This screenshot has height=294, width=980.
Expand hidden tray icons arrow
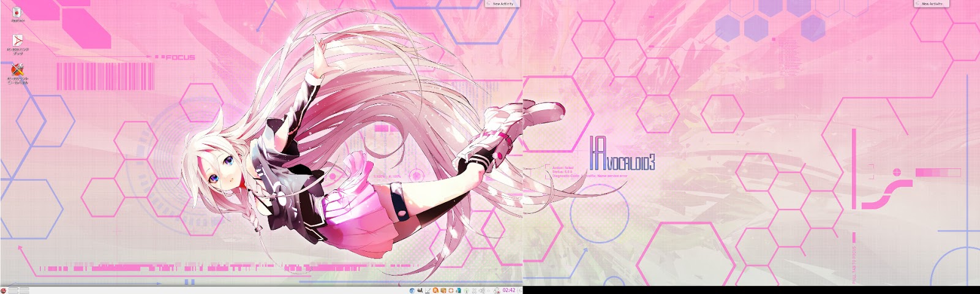click(489, 290)
